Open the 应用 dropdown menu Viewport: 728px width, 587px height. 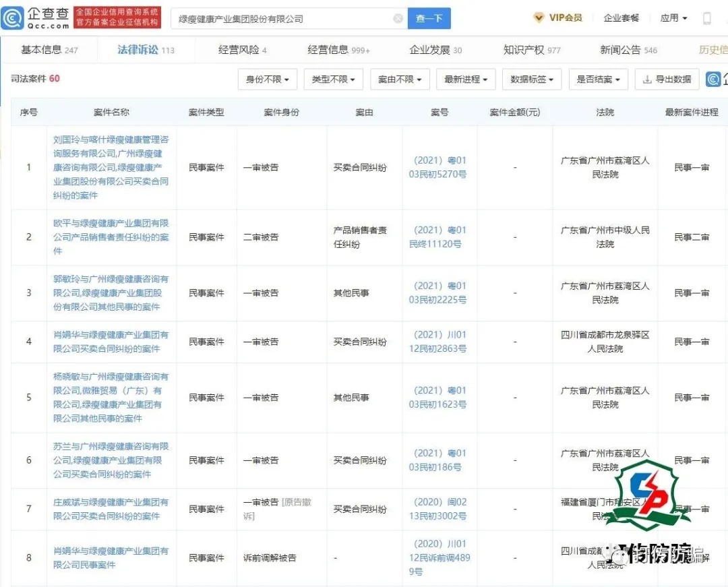pos(673,18)
